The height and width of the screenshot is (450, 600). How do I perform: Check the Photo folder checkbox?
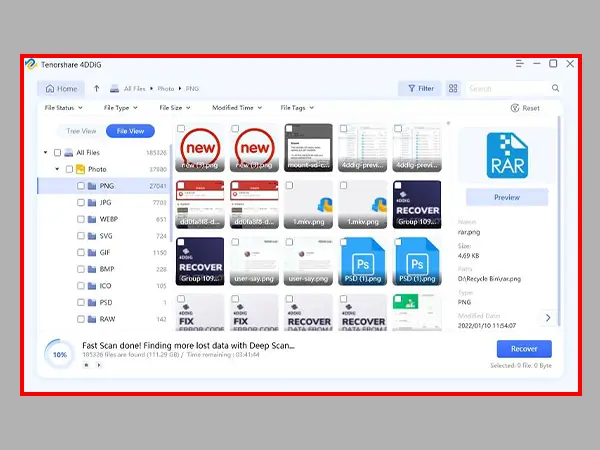69,169
